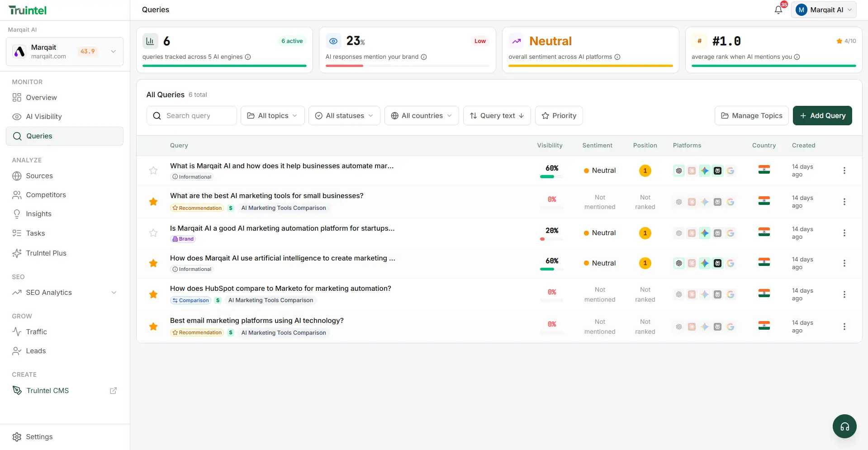
Task: Unstar the best AI marketing tools query
Action: (153, 202)
